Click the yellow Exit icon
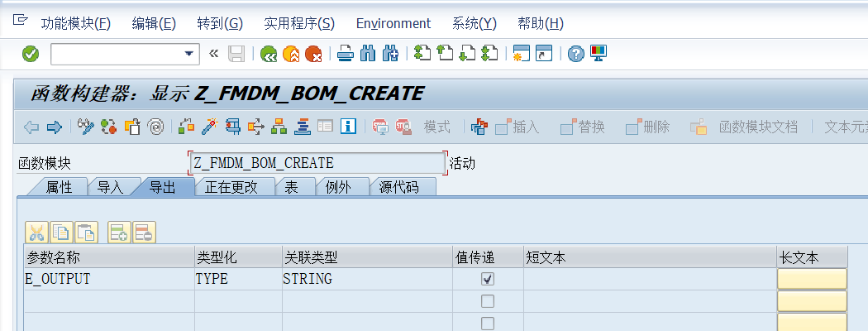Viewport: 868px width, 331px height. 291,54
